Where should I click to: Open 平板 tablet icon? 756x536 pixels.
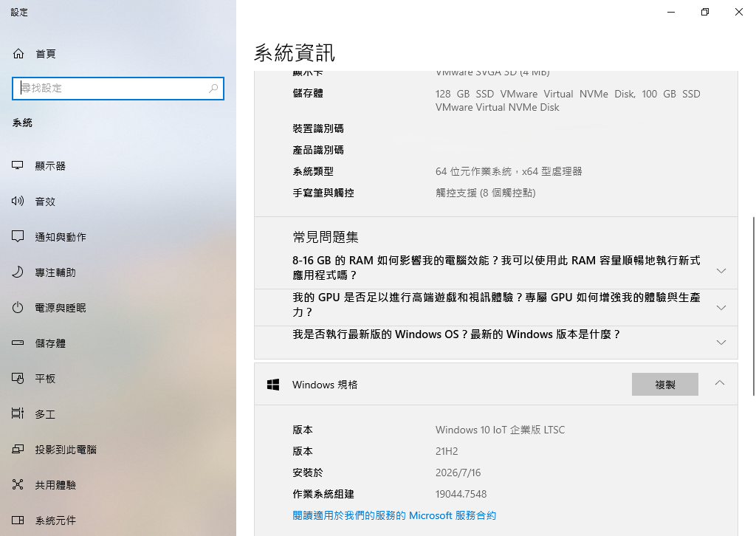[x=18, y=379]
